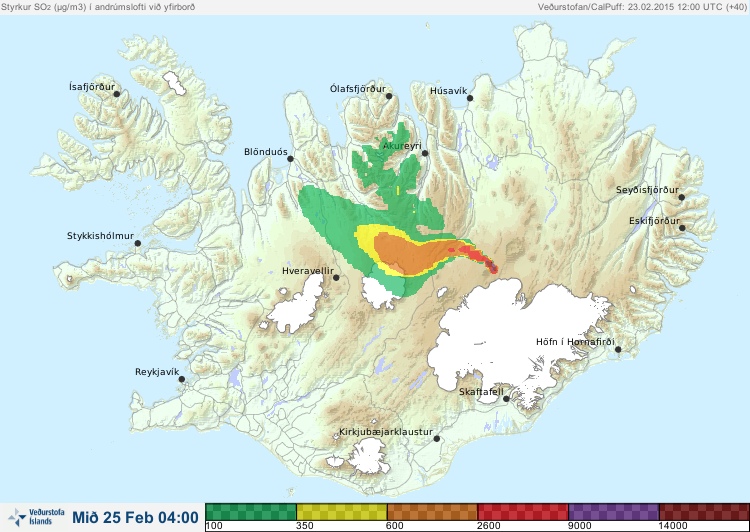
Task: Click the Seyðisfjörður marker dot
Action: [x=682, y=197]
